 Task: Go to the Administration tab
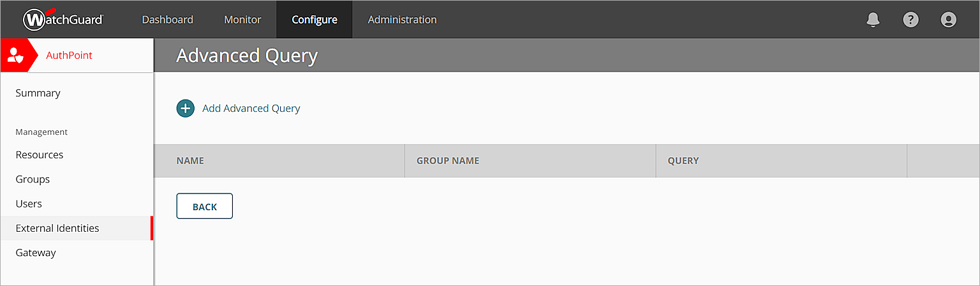pyautogui.click(x=402, y=20)
